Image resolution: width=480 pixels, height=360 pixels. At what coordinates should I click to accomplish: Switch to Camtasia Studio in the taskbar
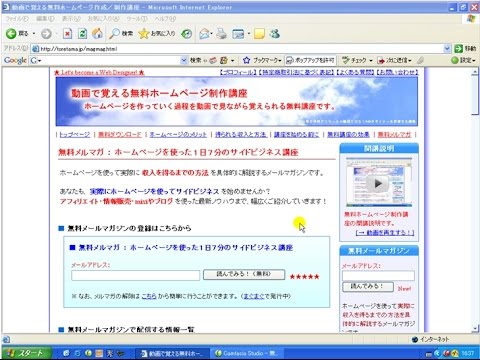pos(247,353)
